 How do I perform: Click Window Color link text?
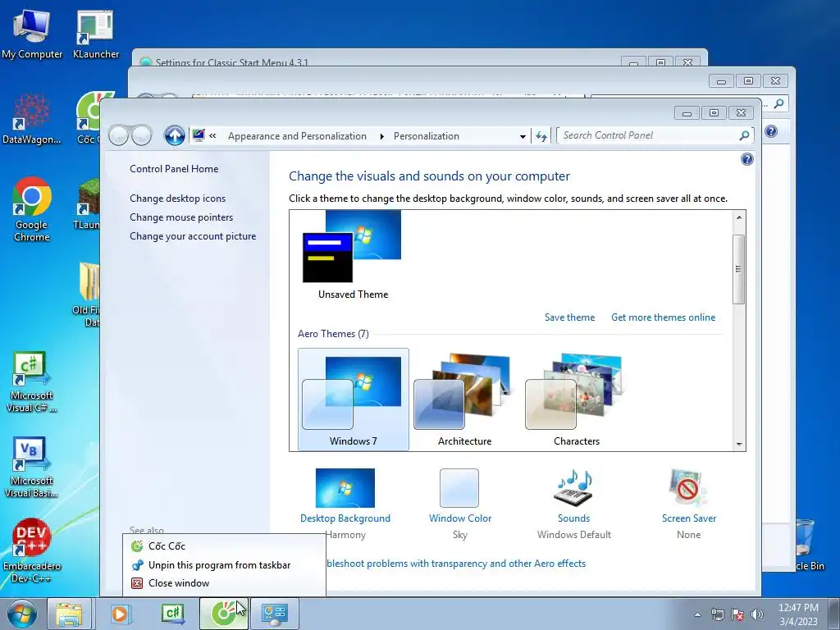(x=459, y=518)
